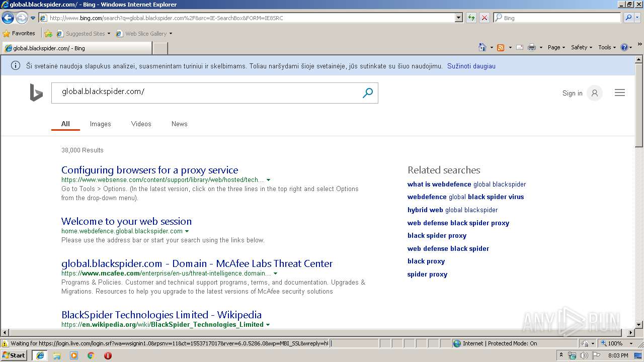Click the Print icon
This screenshot has height=362, width=644.
(x=532, y=47)
